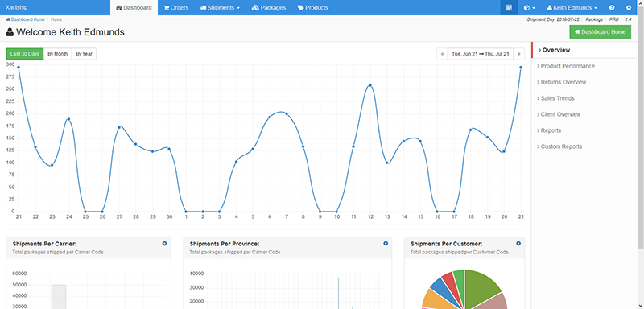Open Shipments Per Carrier settings gear

[x=165, y=243]
